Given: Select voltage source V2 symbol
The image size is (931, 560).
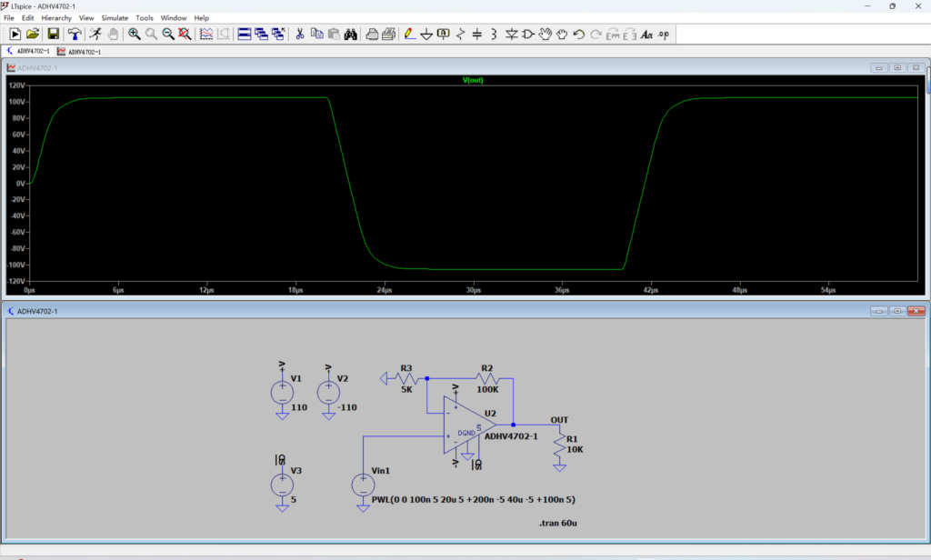Looking at the screenshot, I should (x=328, y=393).
